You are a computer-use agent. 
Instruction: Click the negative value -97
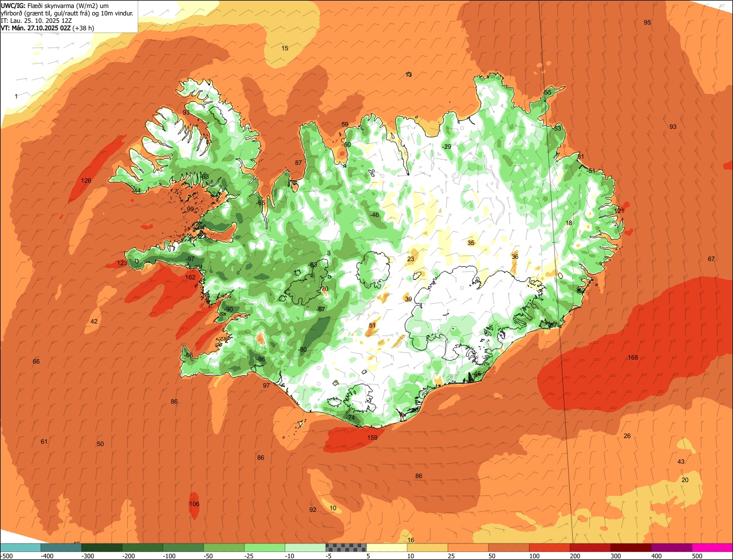[x=190, y=259]
